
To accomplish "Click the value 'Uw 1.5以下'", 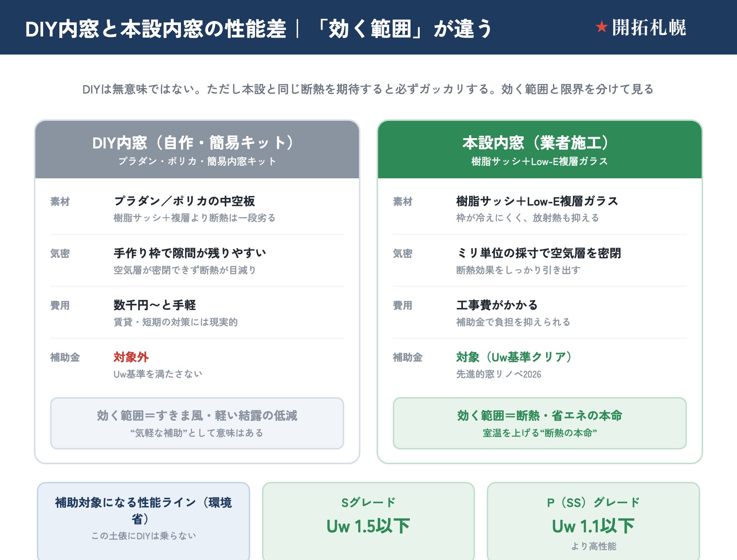I will tap(368, 526).
